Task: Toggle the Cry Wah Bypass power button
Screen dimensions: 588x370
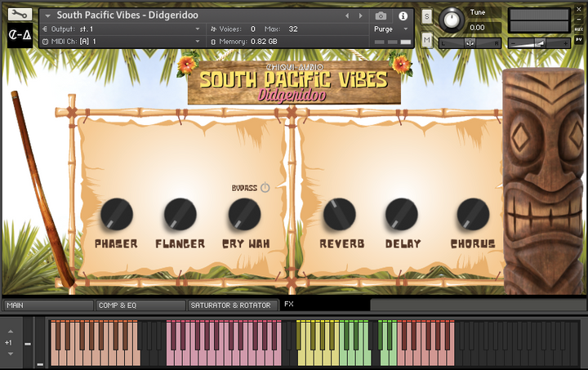Action: [x=265, y=187]
